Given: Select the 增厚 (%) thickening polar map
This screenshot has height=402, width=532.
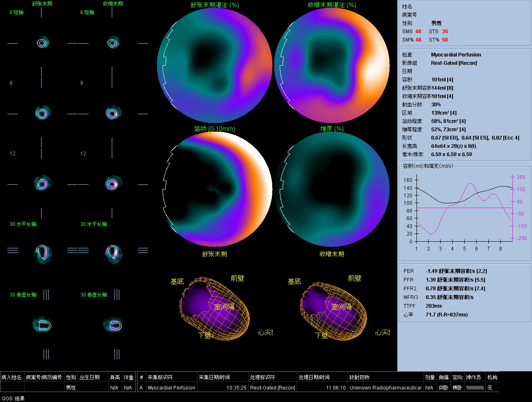Looking at the screenshot, I should point(332,190).
